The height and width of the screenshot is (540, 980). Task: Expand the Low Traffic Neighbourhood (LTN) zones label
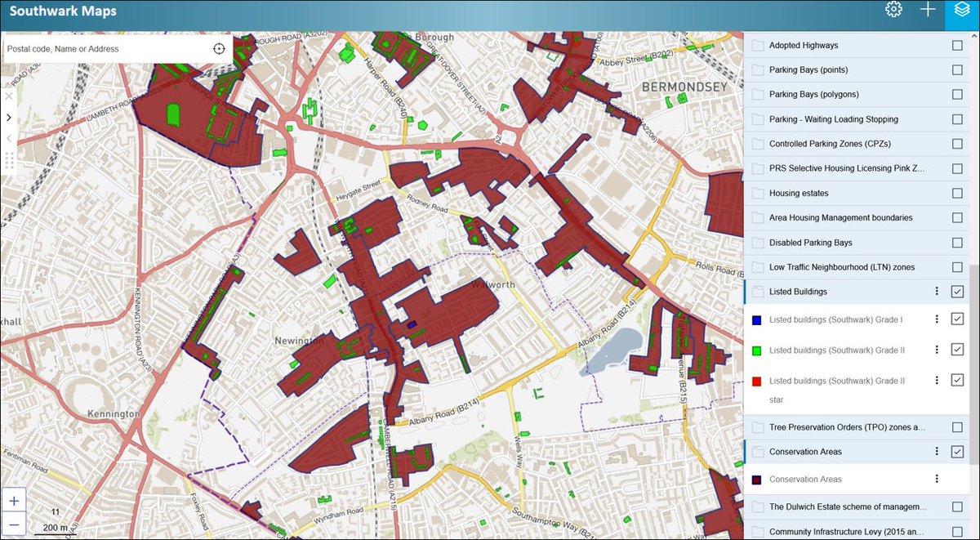(x=842, y=267)
